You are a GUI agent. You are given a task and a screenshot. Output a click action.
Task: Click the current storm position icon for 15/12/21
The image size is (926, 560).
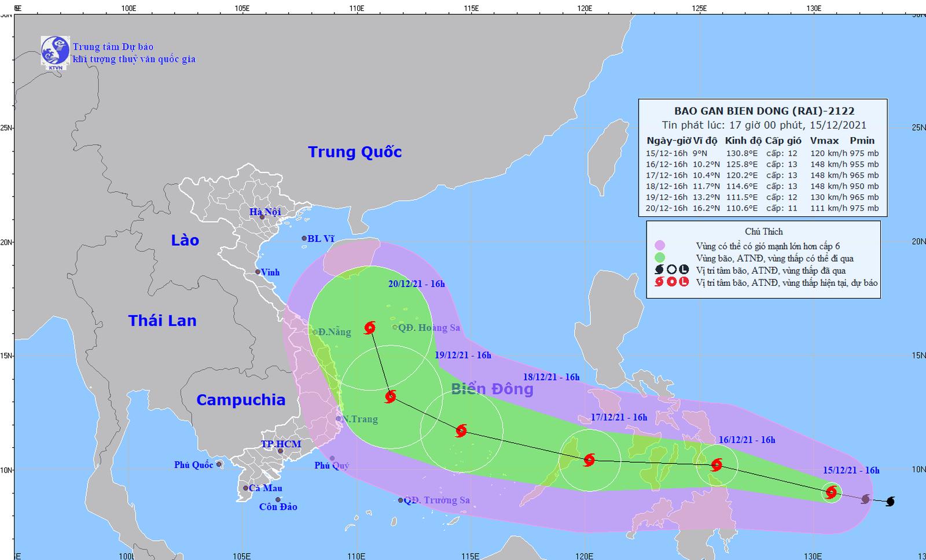(x=831, y=492)
